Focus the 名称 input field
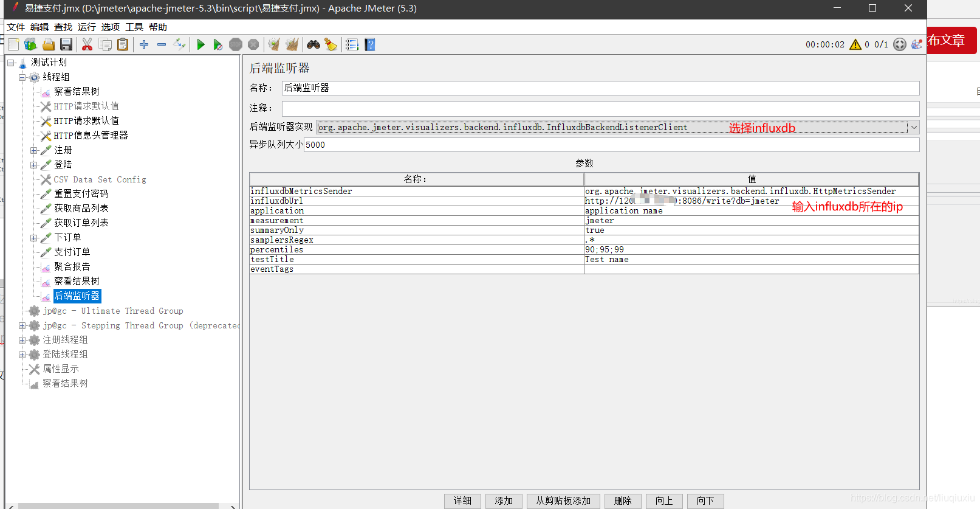Image resolution: width=980 pixels, height=509 pixels. coord(600,88)
